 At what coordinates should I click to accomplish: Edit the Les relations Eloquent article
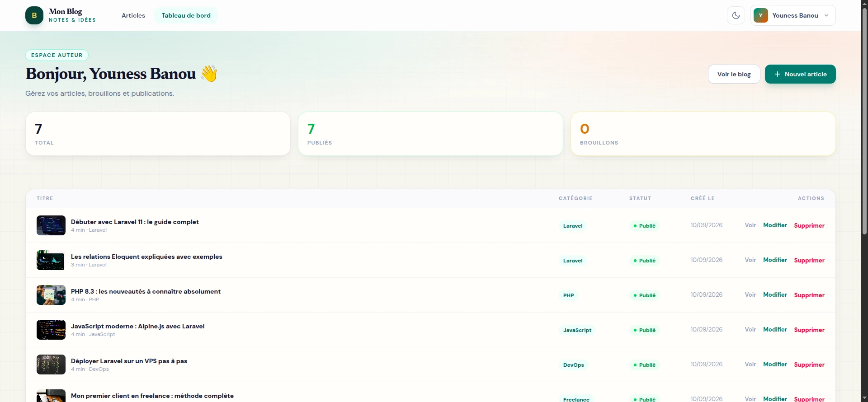click(x=775, y=260)
